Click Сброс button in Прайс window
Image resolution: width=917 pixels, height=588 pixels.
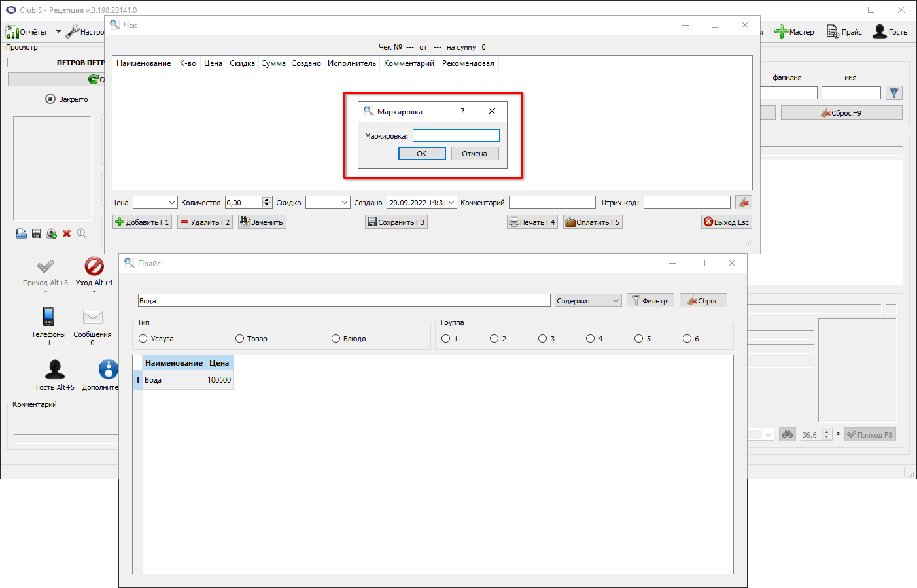point(703,301)
